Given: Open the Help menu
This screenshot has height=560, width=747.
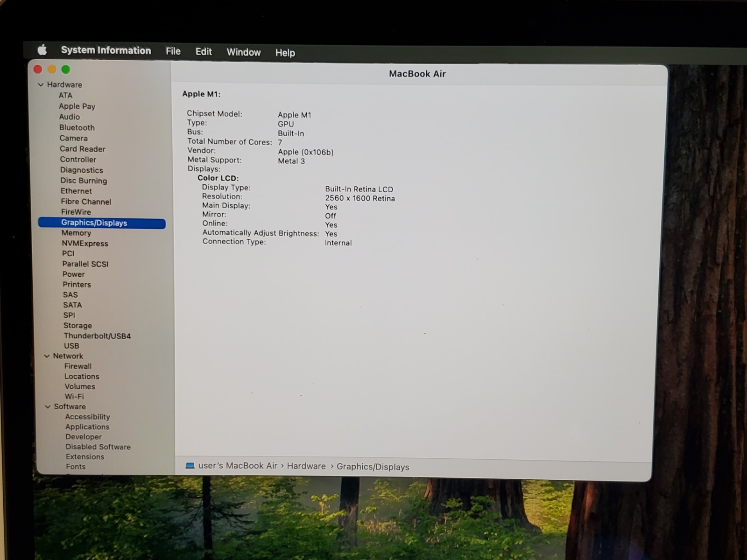Looking at the screenshot, I should (285, 53).
